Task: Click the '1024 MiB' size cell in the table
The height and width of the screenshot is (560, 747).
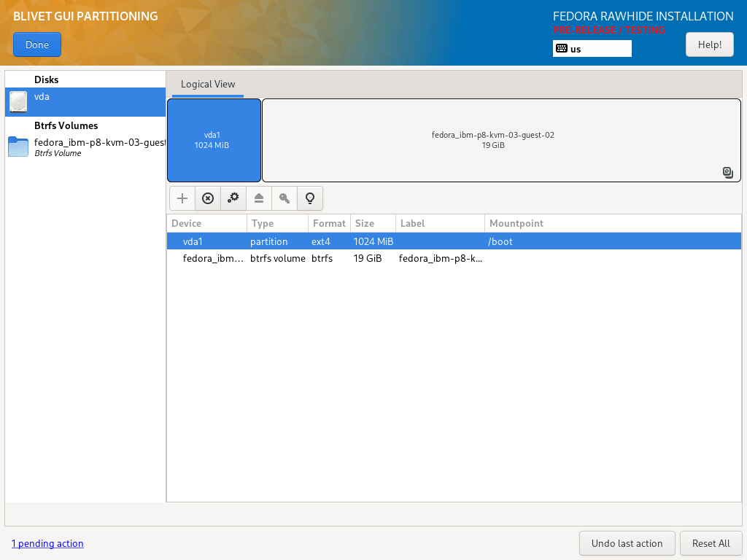Action: click(373, 241)
